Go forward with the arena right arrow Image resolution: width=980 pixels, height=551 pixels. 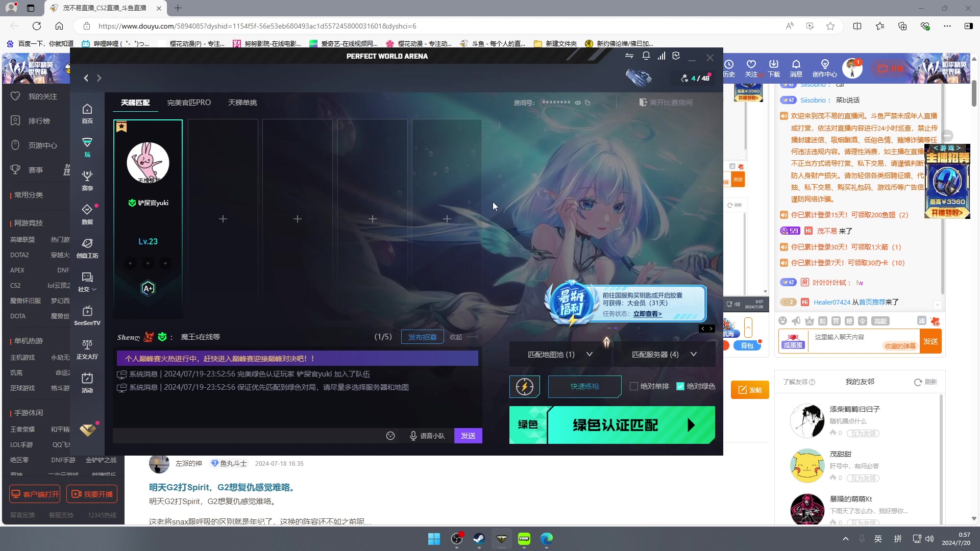pos(100,78)
